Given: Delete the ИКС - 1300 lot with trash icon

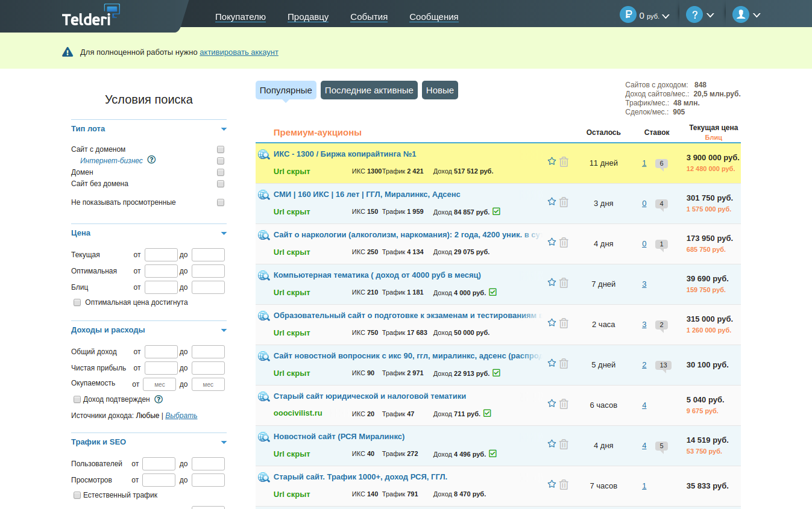Looking at the screenshot, I should pos(564,161).
